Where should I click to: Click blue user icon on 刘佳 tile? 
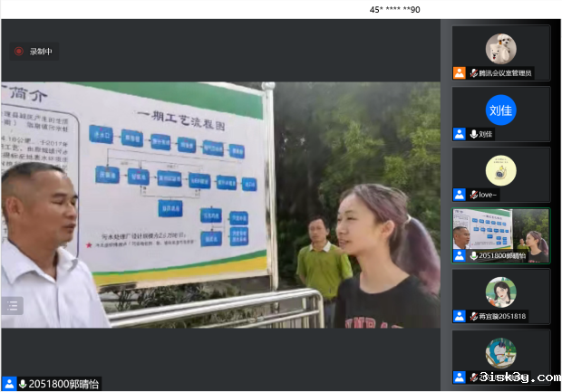(x=460, y=134)
